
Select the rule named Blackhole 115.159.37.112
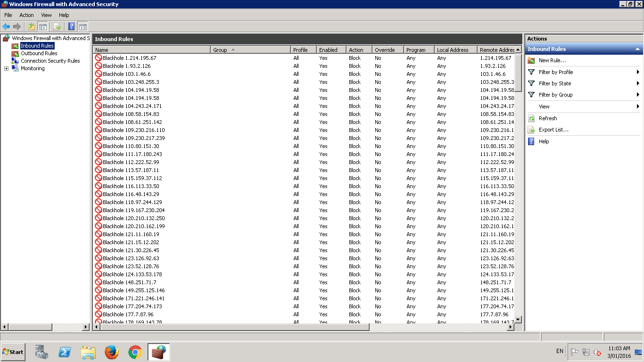click(x=132, y=178)
